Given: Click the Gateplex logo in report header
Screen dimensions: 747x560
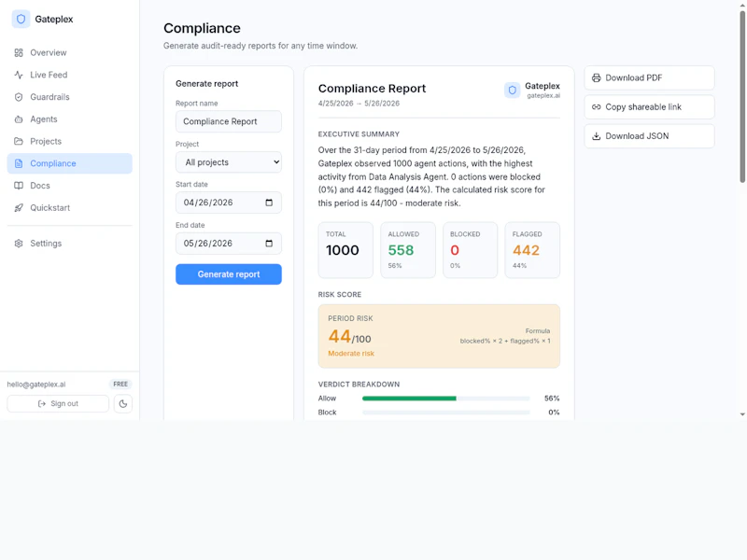Looking at the screenshot, I should [512, 90].
